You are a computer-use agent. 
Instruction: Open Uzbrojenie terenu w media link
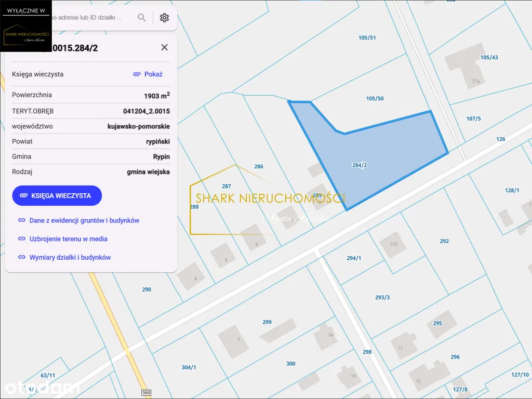pyautogui.click(x=68, y=239)
